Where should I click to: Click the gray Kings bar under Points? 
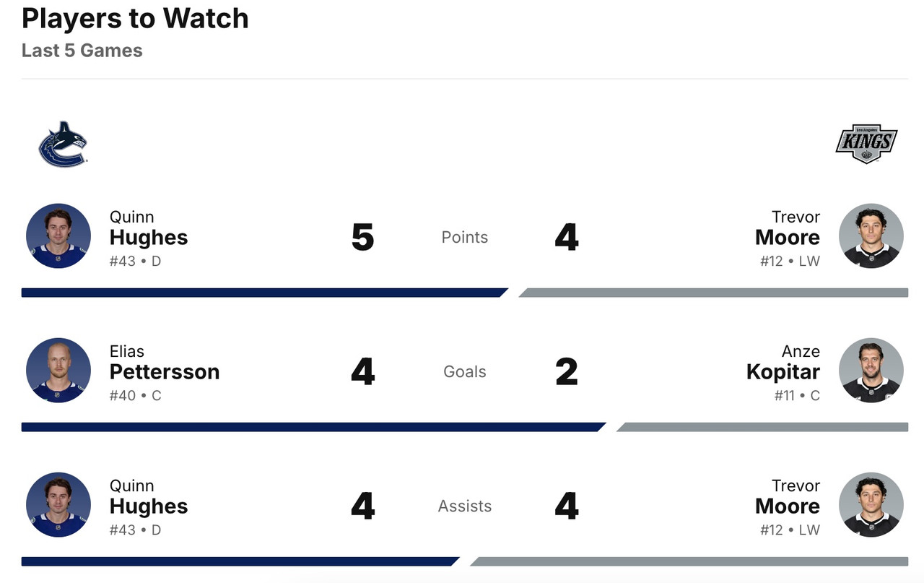pos(713,293)
